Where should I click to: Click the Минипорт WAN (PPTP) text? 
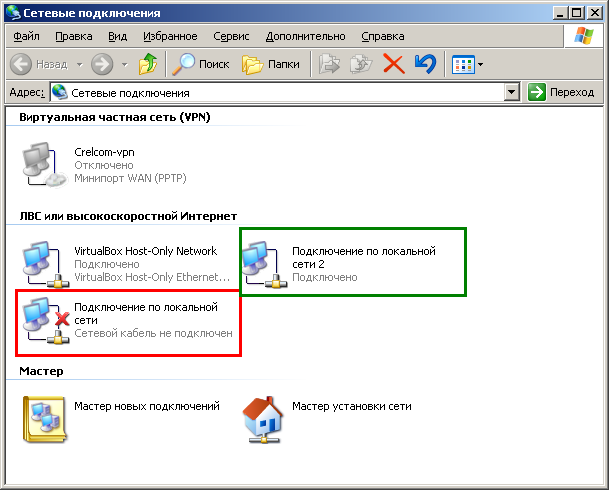tap(130, 178)
